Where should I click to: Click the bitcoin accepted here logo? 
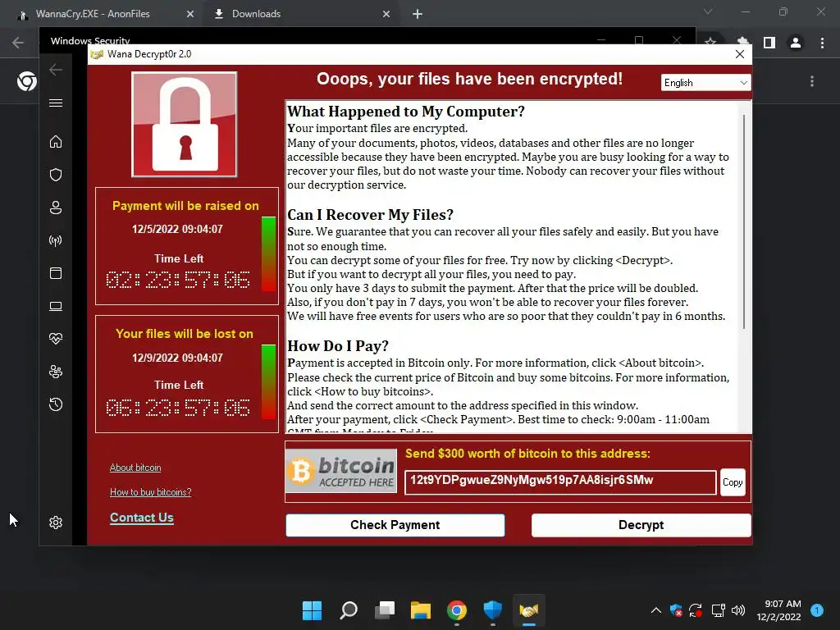341,471
